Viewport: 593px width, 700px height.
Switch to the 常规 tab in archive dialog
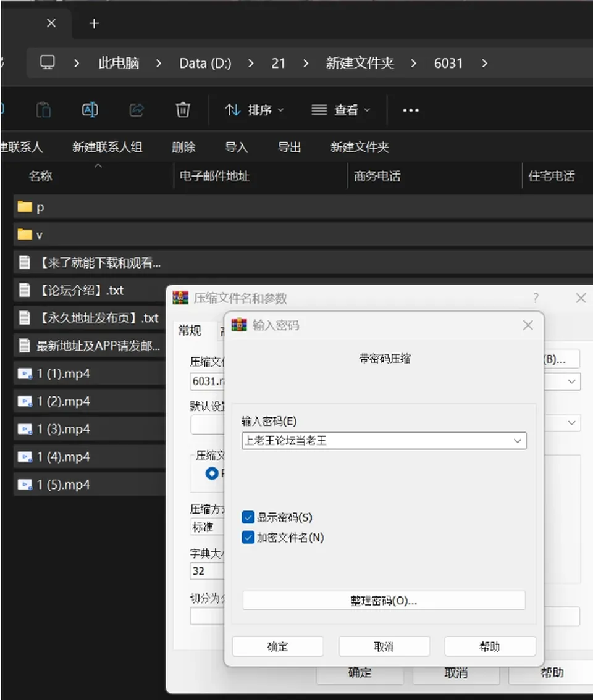click(190, 330)
